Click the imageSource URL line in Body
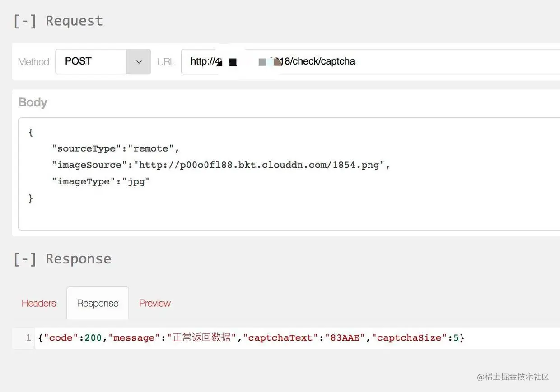The height and width of the screenshot is (392, 560). point(221,165)
